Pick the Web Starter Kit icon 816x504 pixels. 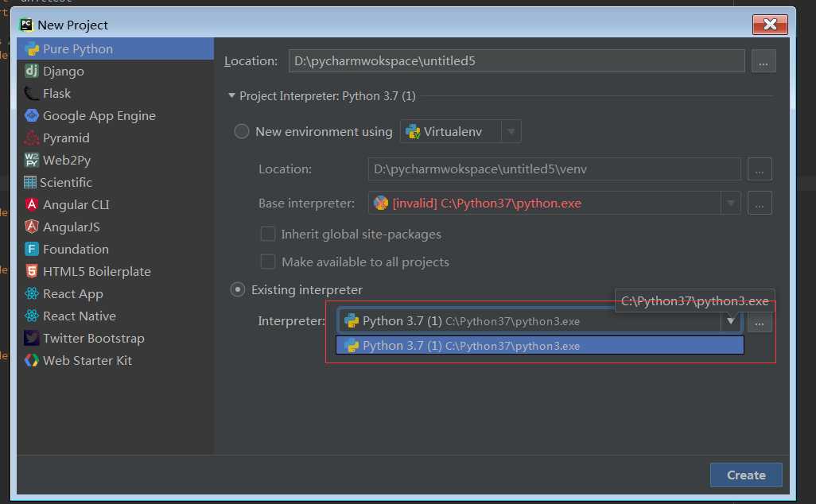[31, 360]
